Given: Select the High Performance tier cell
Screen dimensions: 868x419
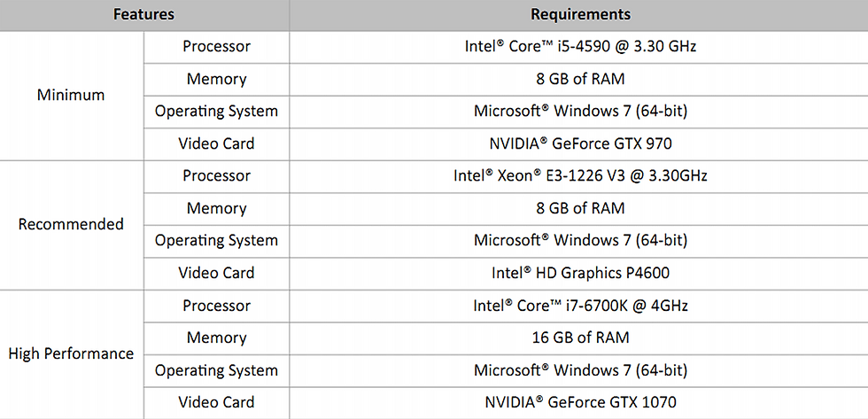Looking at the screenshot, I should (72, 354).
